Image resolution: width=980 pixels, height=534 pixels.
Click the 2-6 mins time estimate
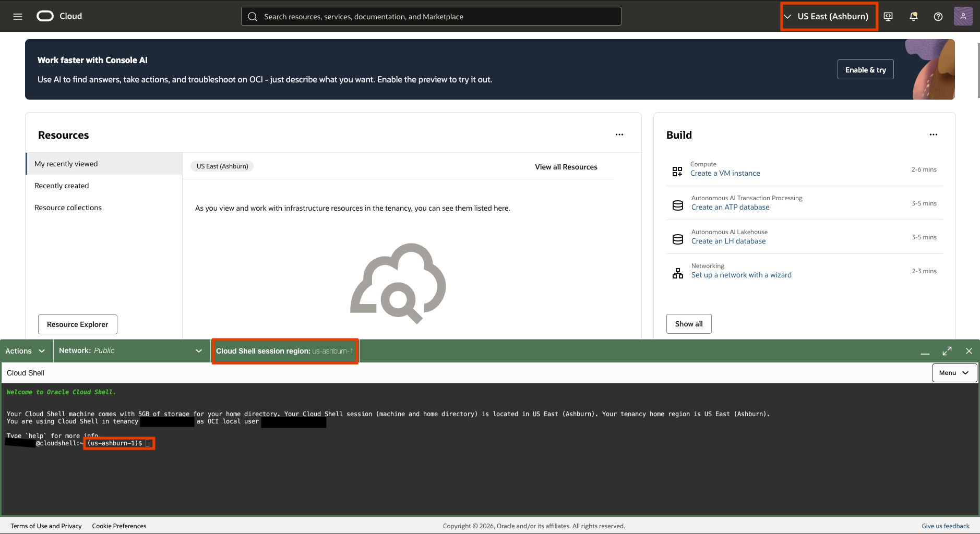click(x=924, y=169)
